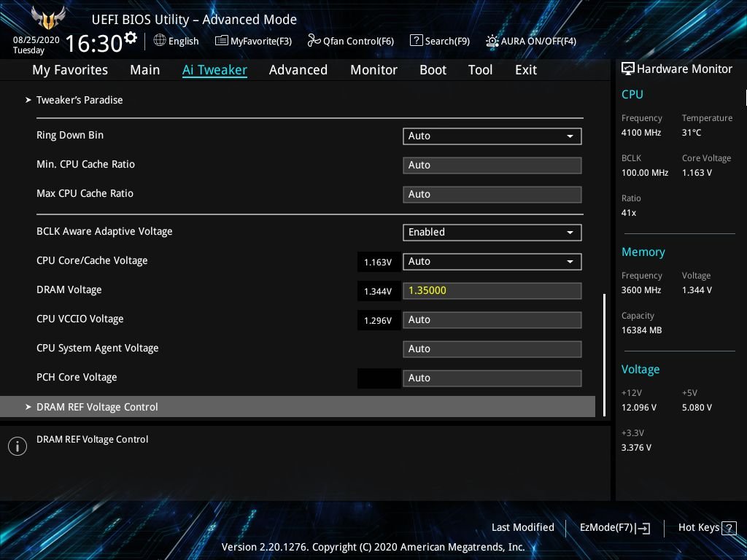This screenshot has height=560, width=747.
Task: Click the 12.096 V reading
Action: tap(639, 408)
